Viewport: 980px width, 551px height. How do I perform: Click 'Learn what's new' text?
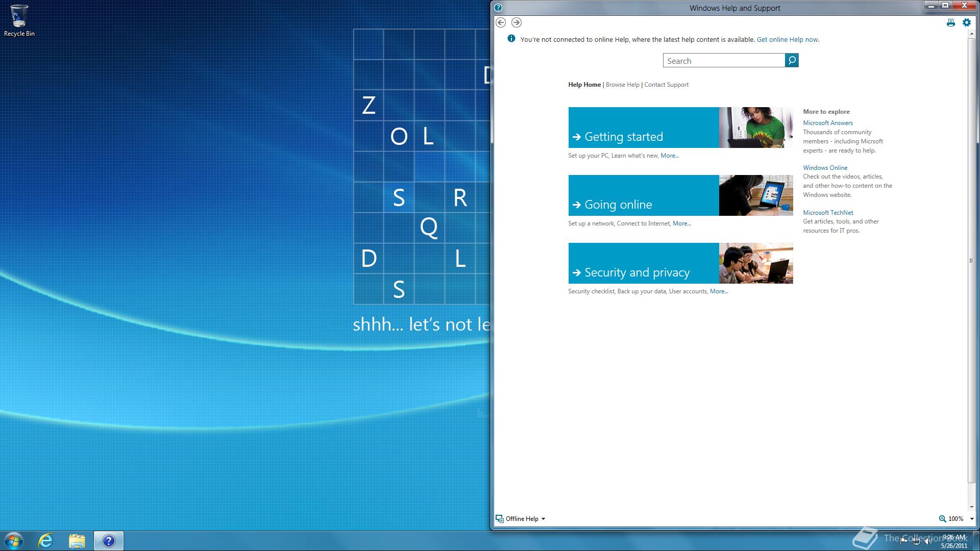tap(634, 156)
